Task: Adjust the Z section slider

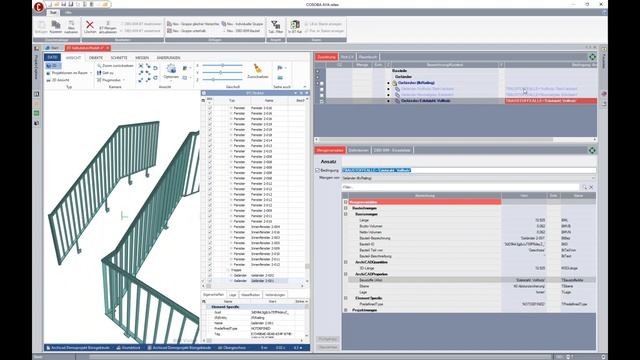Action: coord(213,80)
